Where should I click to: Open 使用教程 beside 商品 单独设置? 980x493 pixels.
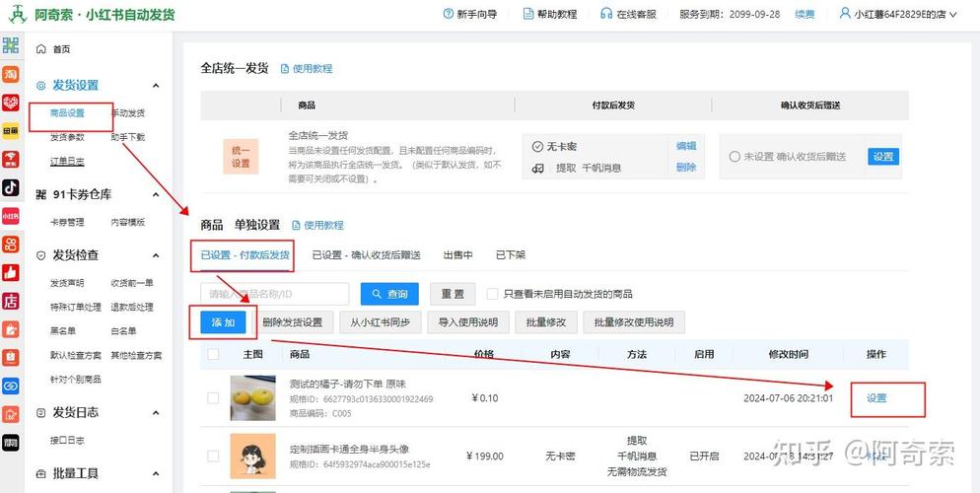pos(317,225)
